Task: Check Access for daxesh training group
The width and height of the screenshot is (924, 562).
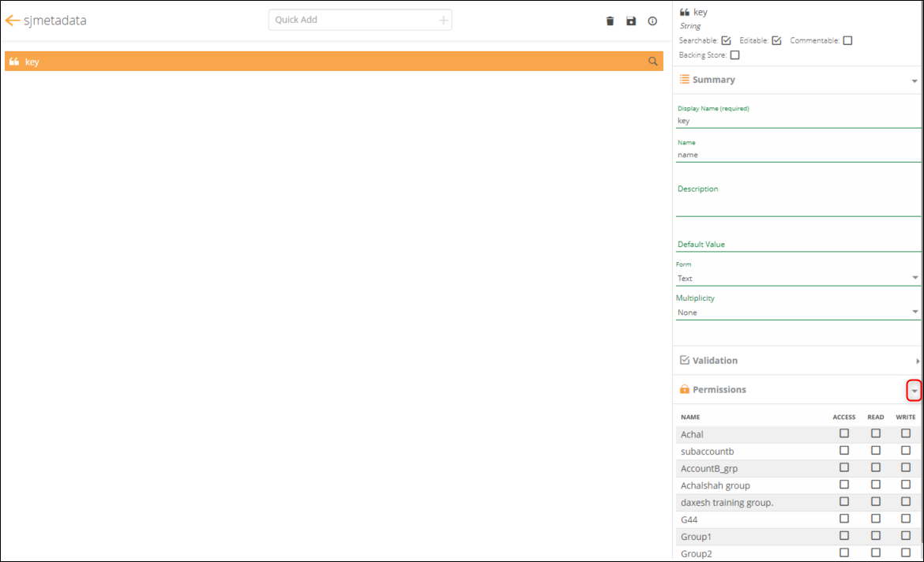Action: click(x=844, y=501)
